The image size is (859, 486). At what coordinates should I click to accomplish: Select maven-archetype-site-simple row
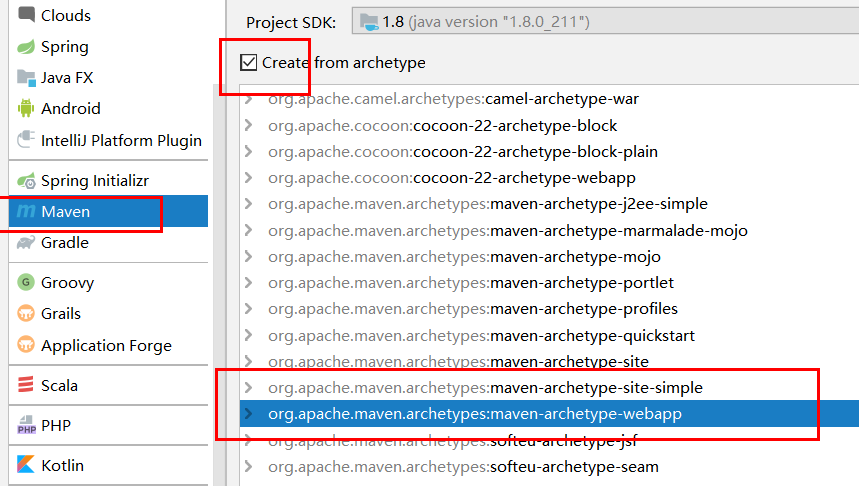549,387
